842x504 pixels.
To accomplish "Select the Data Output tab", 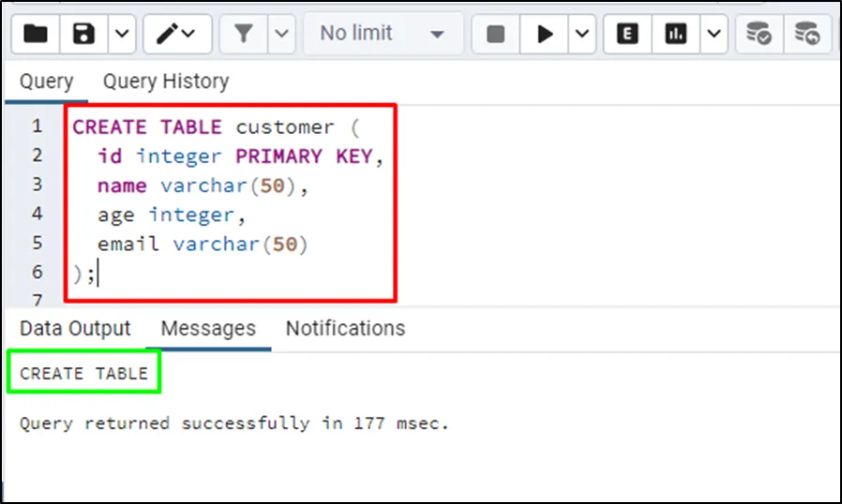I will click(75, 329).
